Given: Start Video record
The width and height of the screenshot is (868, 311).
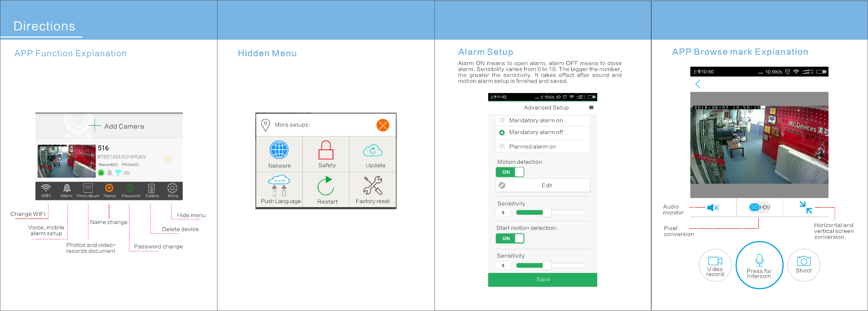Looking at the screenshot, I should (x=715, y=265).
